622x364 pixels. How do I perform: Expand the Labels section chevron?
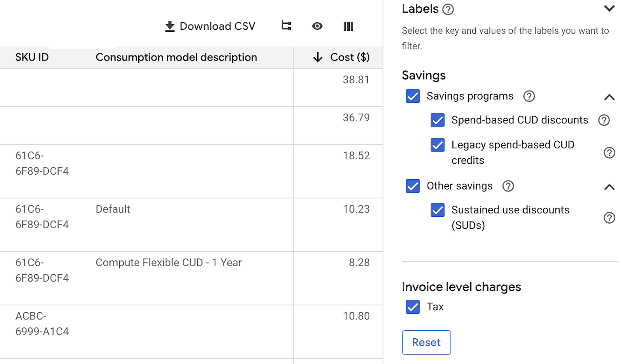click(x=609, y=8)
